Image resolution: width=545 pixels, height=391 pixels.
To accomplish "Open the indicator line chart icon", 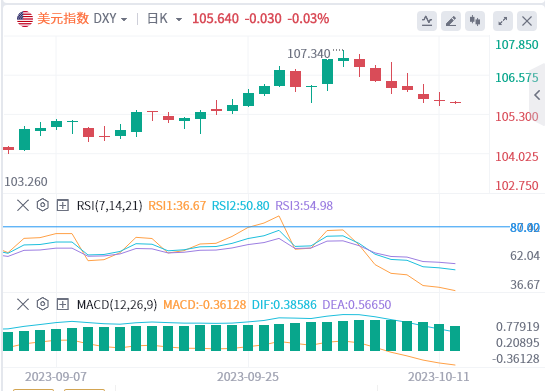I will coord(427,21).
